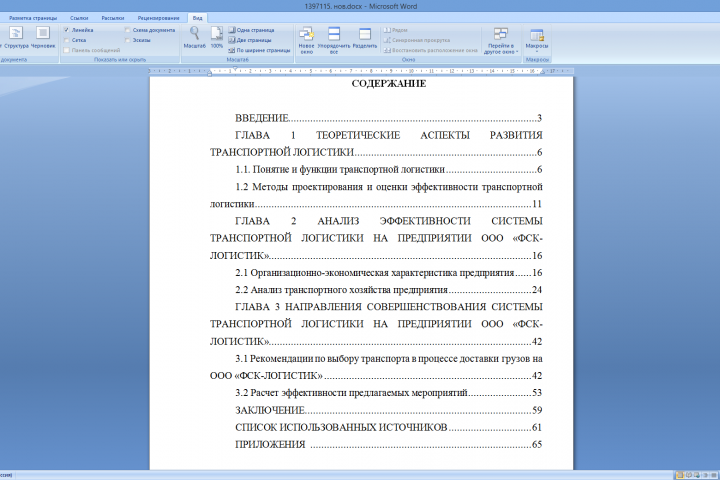
Task: Fit zoom По ширине страницы
Action: click(x=259, y=50)
